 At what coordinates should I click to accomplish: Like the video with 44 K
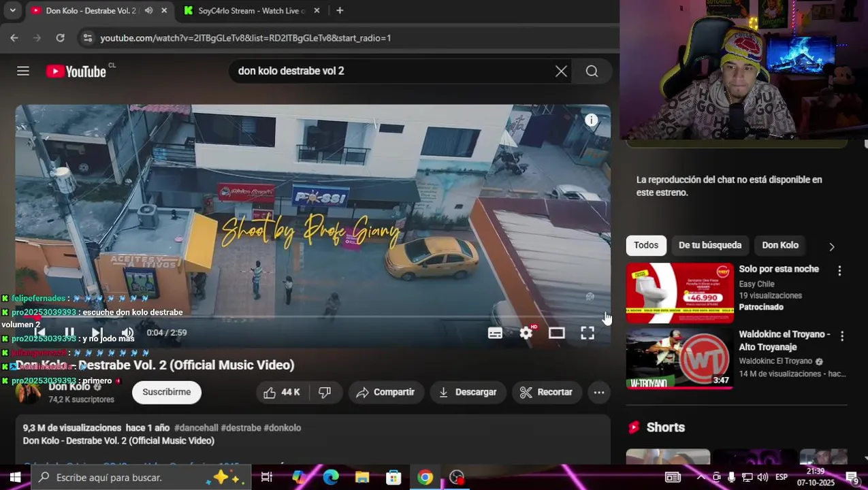(282, 392)
